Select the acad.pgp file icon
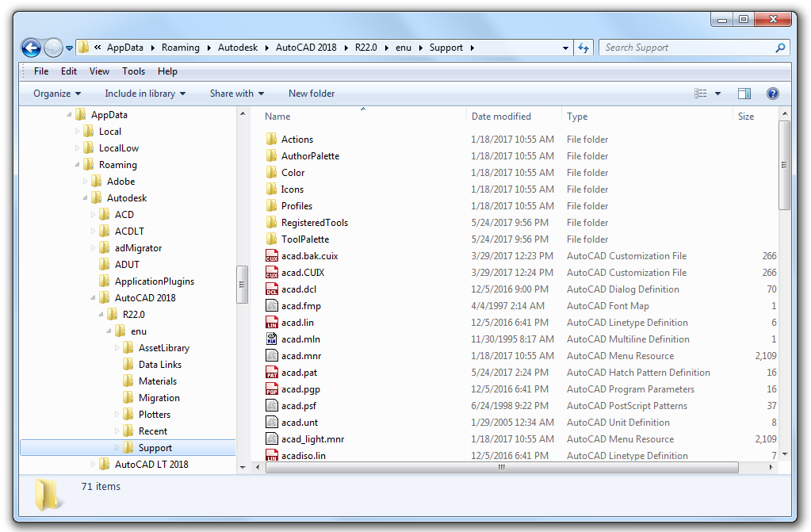This screenshot has height=532, width=811. coord(272,388)
